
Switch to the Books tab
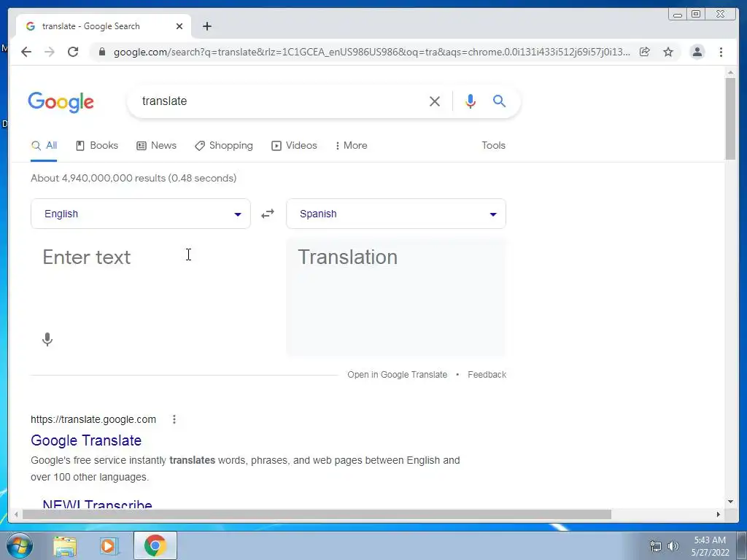click(97, 145)
